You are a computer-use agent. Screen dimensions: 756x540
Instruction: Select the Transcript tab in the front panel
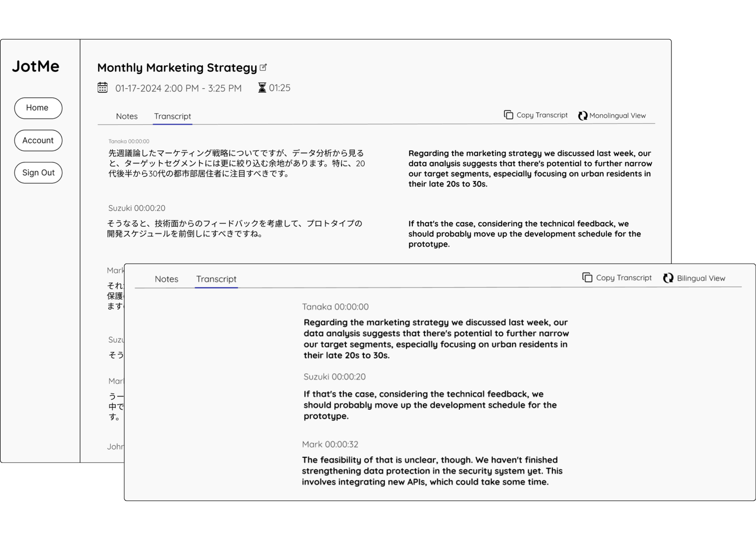216,279
